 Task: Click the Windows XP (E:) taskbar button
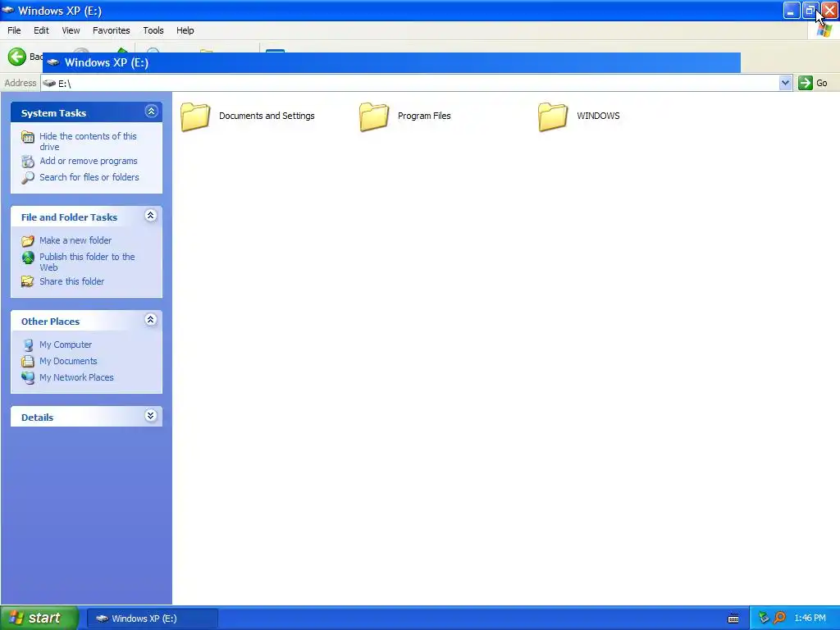153,619
